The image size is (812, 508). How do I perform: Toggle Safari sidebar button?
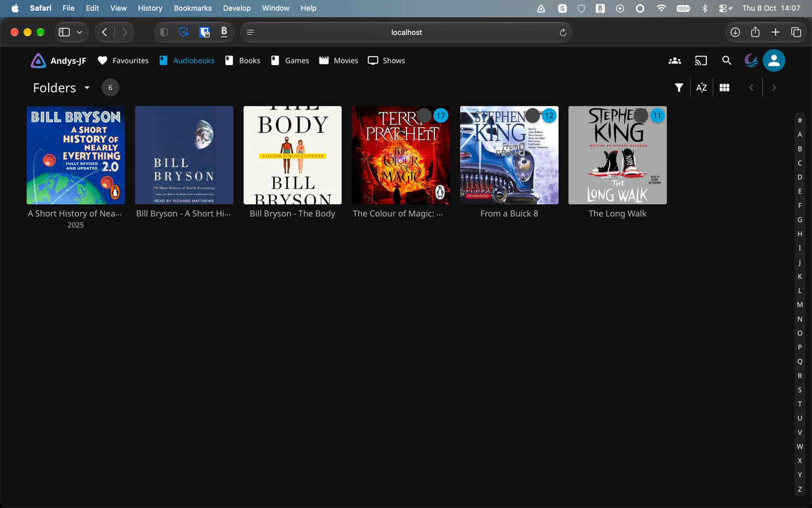coord(64,33)
